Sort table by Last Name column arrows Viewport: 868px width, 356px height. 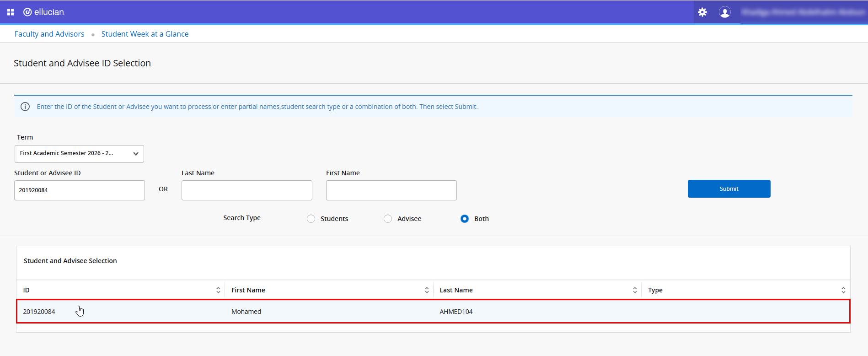pyautogui.click(x=635, y=290)
